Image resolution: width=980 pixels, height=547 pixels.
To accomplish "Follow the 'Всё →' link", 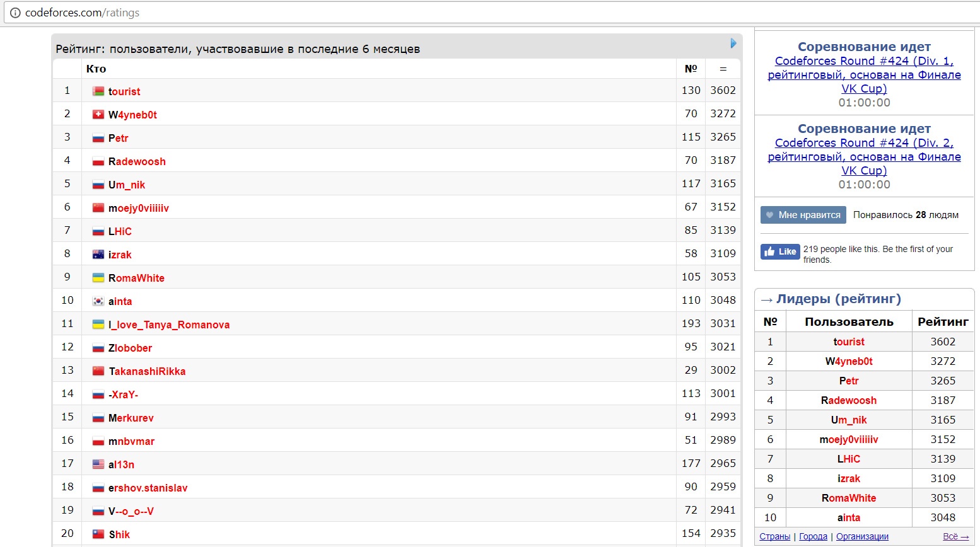I will pyautogui.click(x=956, y=537).
